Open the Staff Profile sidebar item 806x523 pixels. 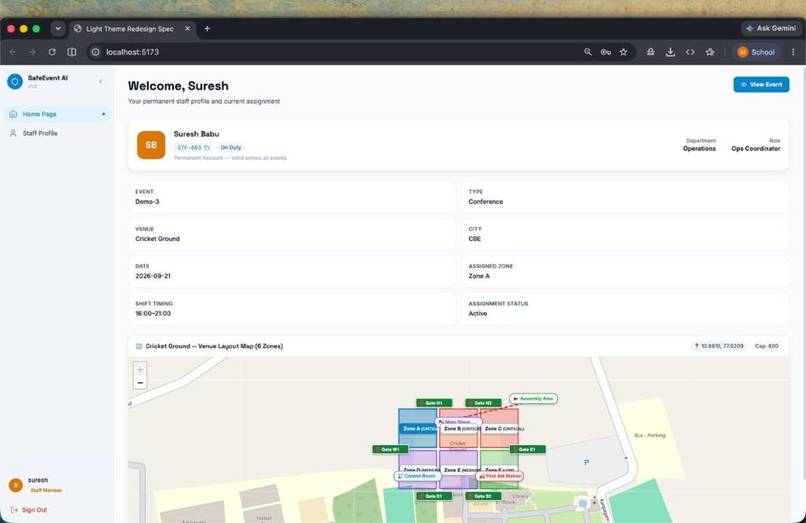pos(57,133)
